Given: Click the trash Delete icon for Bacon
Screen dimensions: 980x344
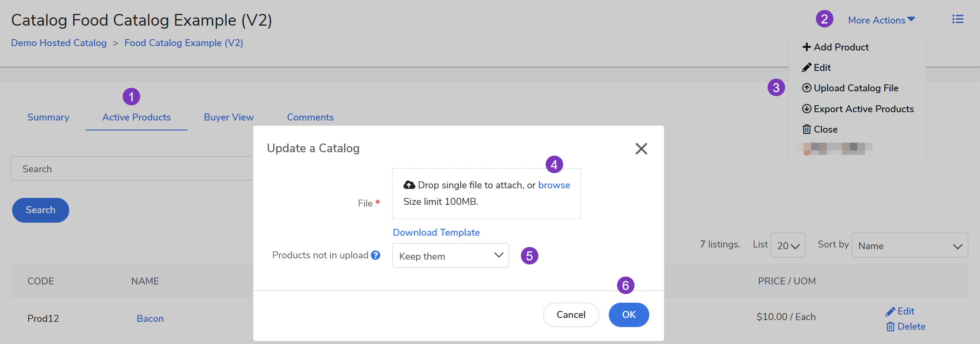Looking at the screenshot, I should (890, 327).
